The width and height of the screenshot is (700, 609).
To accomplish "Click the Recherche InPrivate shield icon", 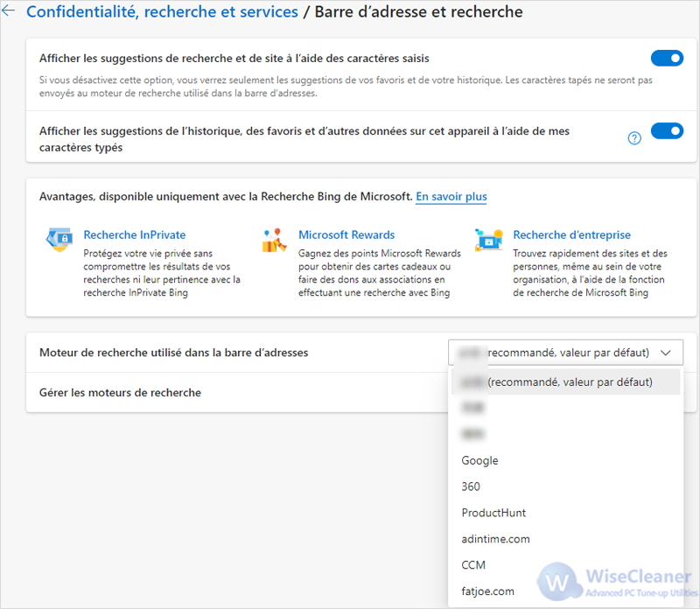I will point(59,240).
